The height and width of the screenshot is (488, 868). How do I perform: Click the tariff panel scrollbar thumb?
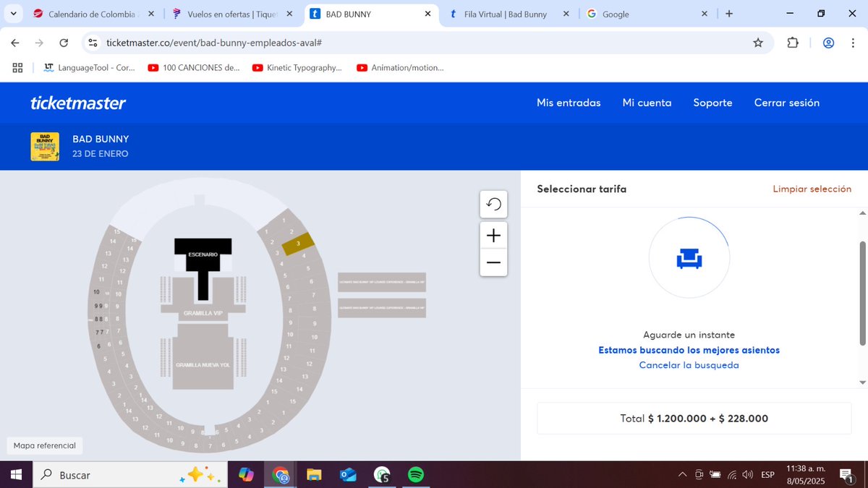[x=861, y=294]
